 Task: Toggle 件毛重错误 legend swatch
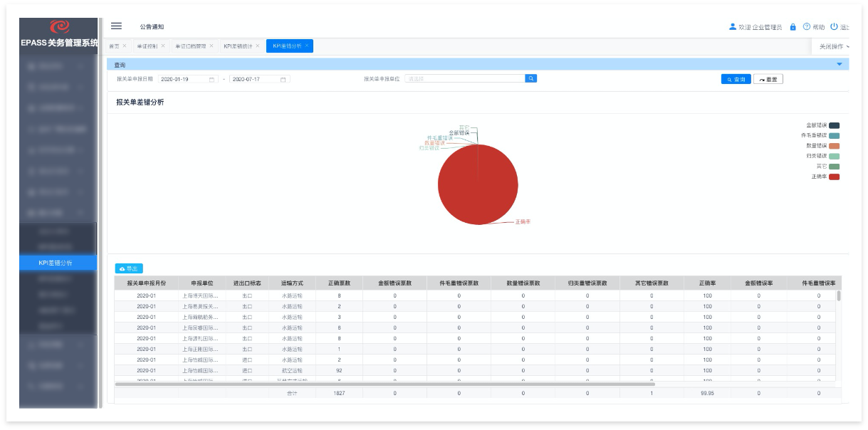click(834, 135)
